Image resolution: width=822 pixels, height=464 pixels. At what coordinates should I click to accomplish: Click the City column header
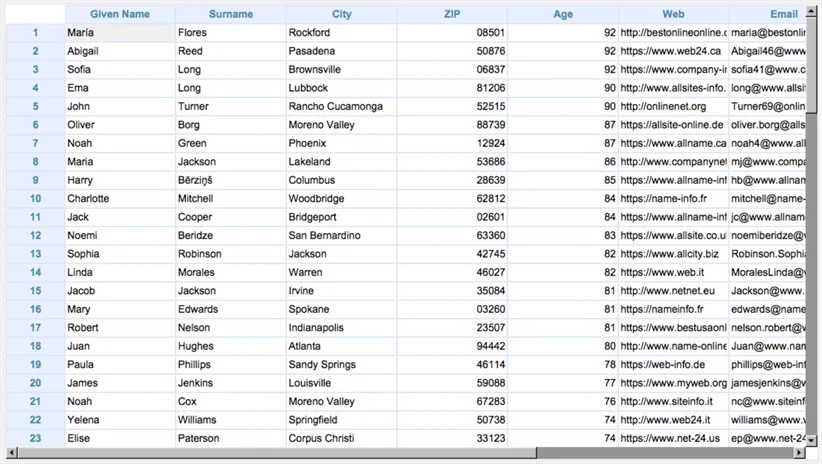(341, 14)
